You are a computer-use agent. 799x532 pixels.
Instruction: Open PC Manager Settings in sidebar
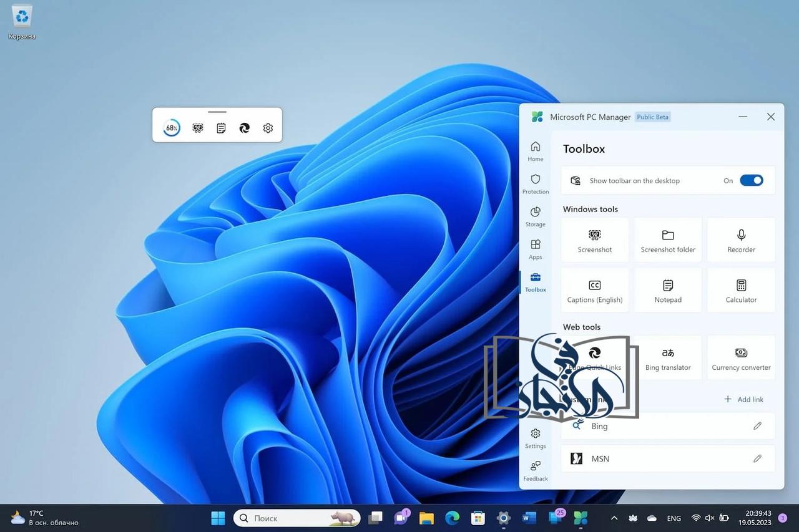536,438
